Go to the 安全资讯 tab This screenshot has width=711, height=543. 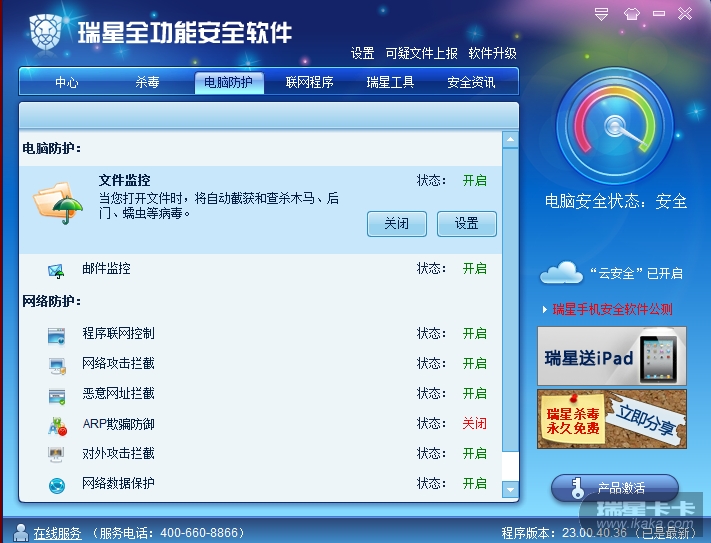(471, 82)
